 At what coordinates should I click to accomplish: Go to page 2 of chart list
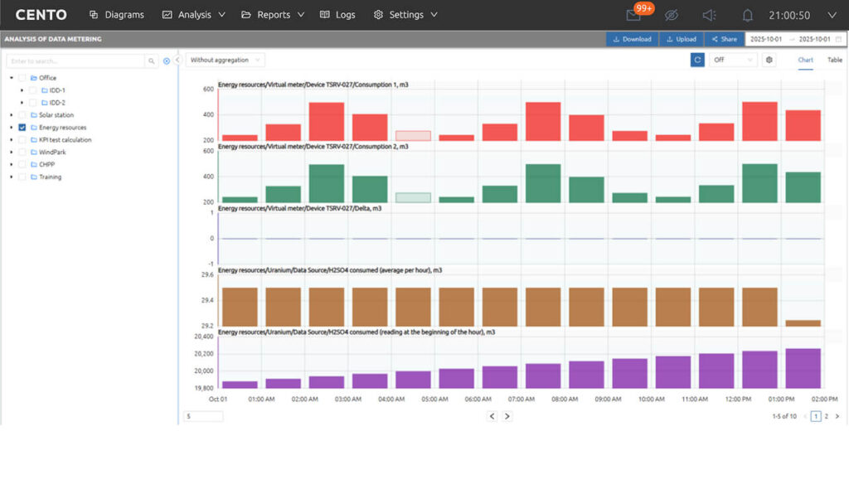click(826, 416)
